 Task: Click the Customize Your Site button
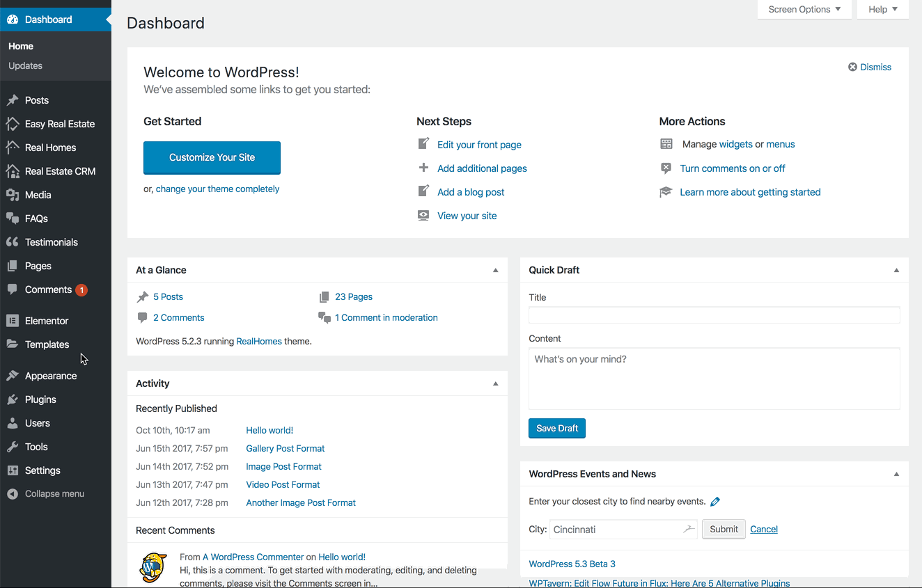click(x=212, y=157)
